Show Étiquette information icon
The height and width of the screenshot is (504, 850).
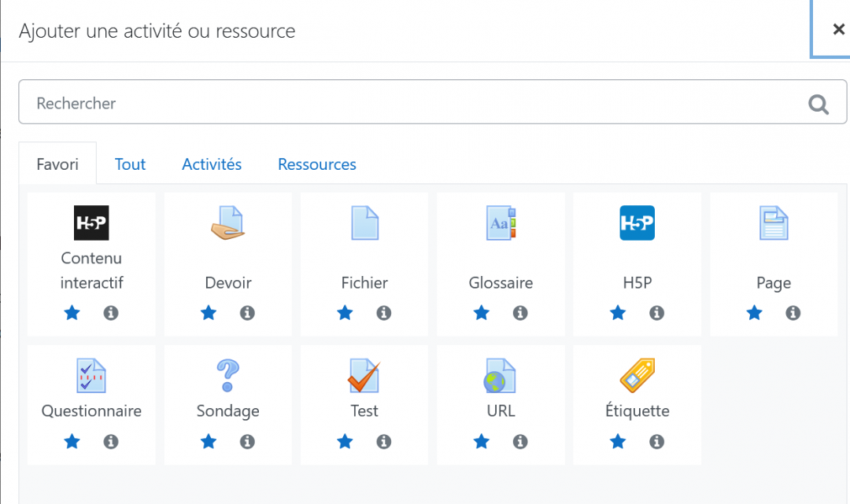(656, 442)
